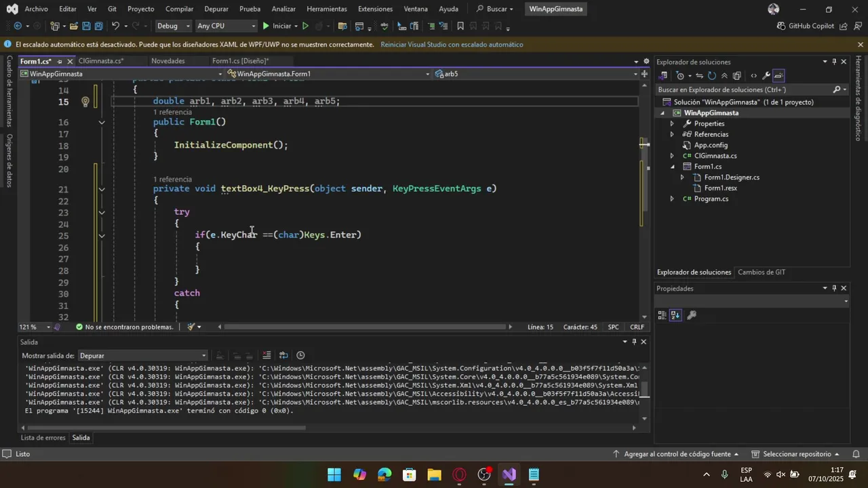Screen dimensions: 868x488
Task: Start without debugging using the outlined play icon
Action: (305, 26)
